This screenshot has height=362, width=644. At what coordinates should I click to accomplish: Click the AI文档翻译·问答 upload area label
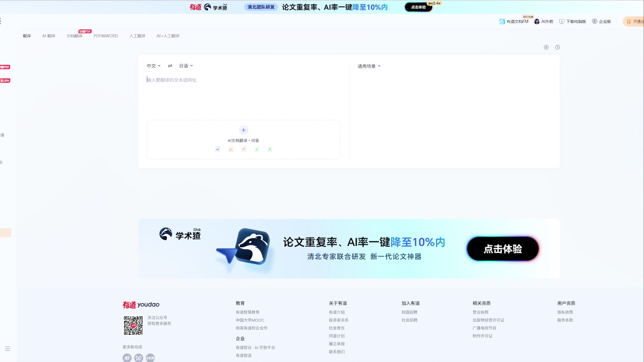[x=243, y=140]
